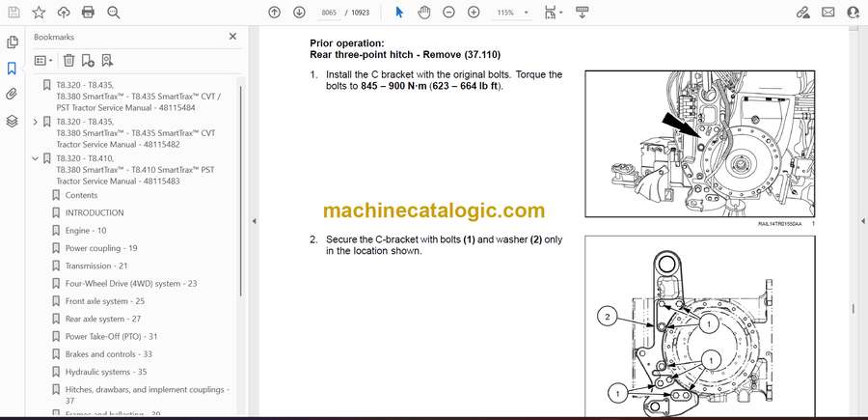Open Four-Wheel Drive (4WD) system - 23
This screenshot has height=420, width=868.
click(x=131, y=284)
